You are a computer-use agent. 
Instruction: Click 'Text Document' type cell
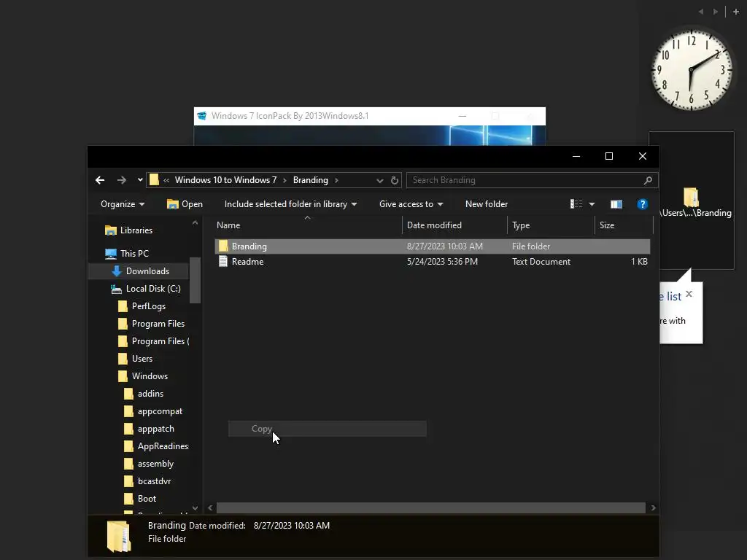coord(541,262)
